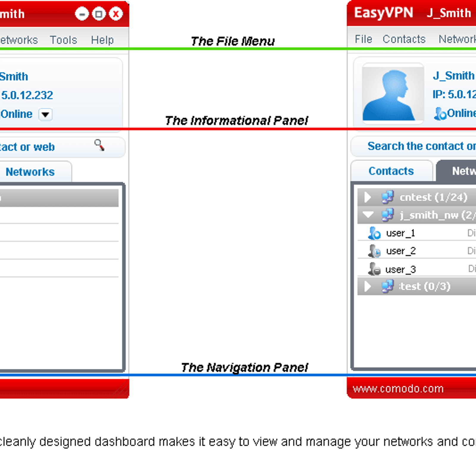Click the test (0/3) network icon

[388, 286]
